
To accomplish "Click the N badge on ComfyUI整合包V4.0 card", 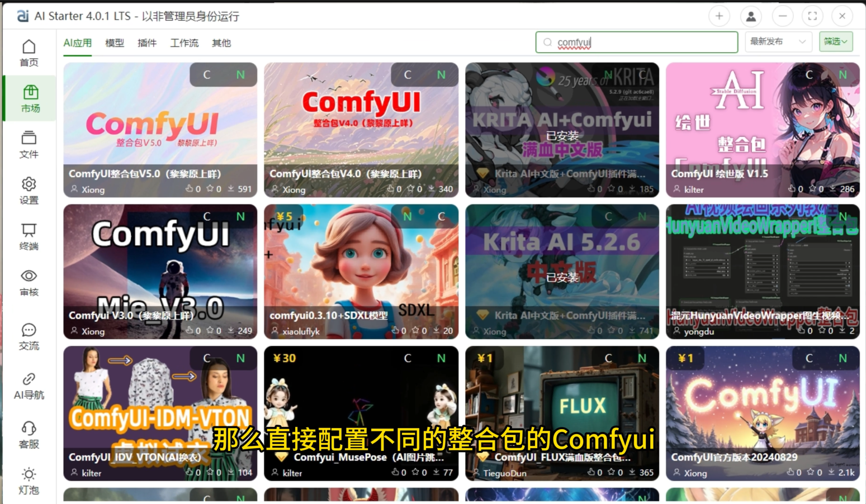I will tap(441, 75).
